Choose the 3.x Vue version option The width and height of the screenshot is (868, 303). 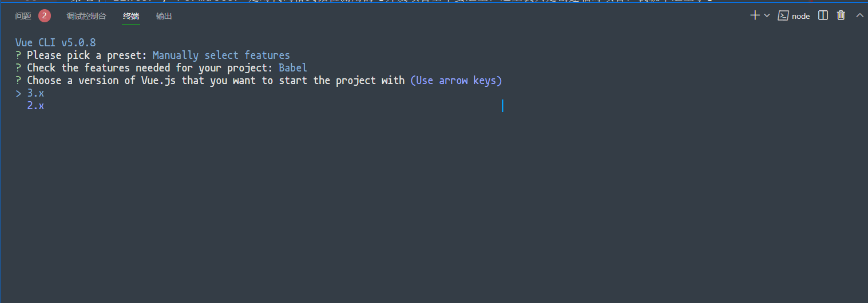coord(35,93)
